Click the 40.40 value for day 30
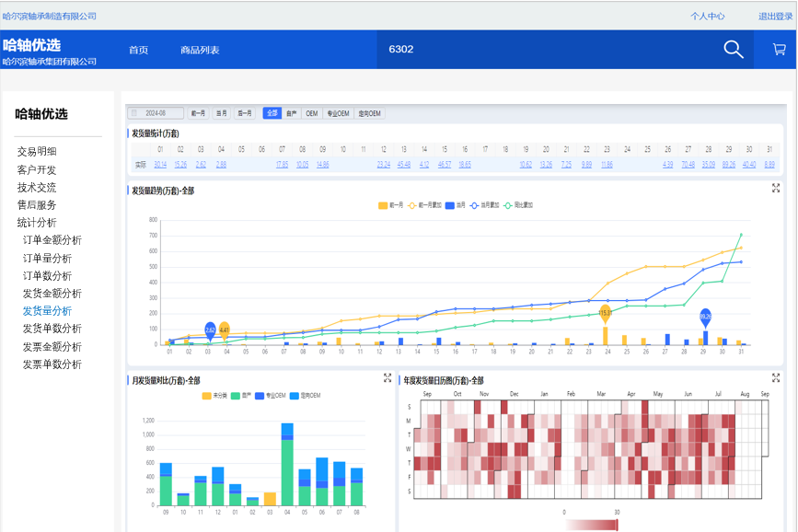Screen dimensions: 798x532 749,165
